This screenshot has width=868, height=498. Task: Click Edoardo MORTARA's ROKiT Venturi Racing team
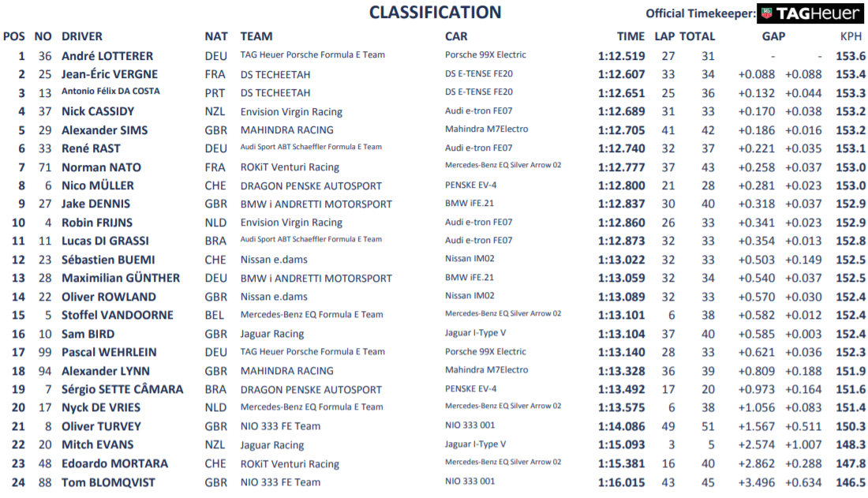[290, 464]
